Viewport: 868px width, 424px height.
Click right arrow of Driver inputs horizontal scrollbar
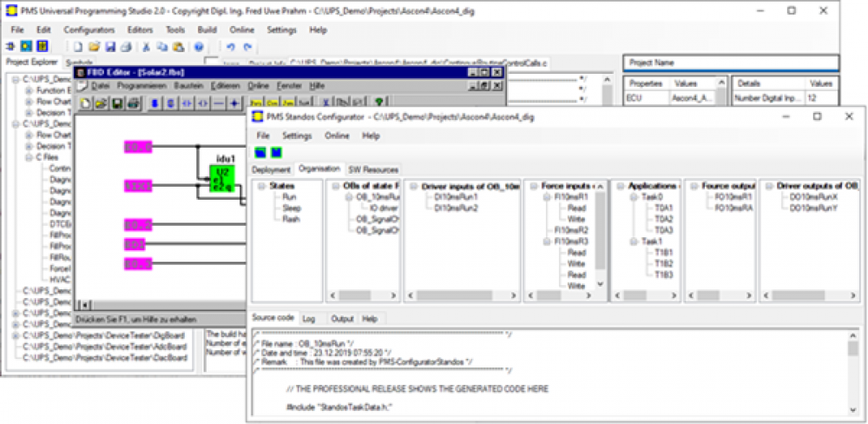coord(513,295)
